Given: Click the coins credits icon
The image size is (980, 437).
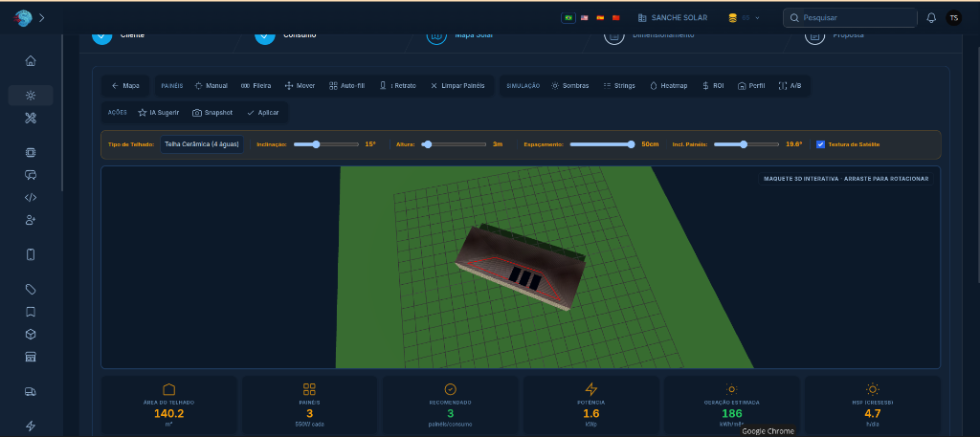Looking at the screenshot, I should point(732,18).
